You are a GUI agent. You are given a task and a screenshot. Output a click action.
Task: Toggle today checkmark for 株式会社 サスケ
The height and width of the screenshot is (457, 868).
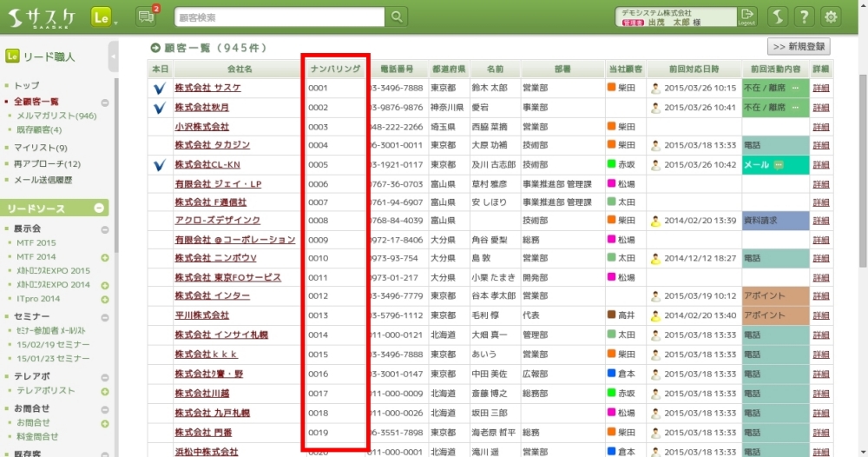(x=160, y=88)
